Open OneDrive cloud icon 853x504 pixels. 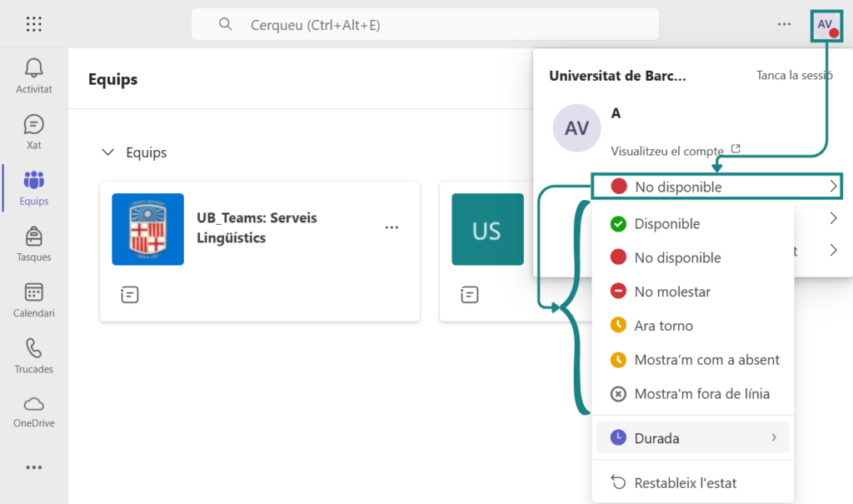(34, 411)
